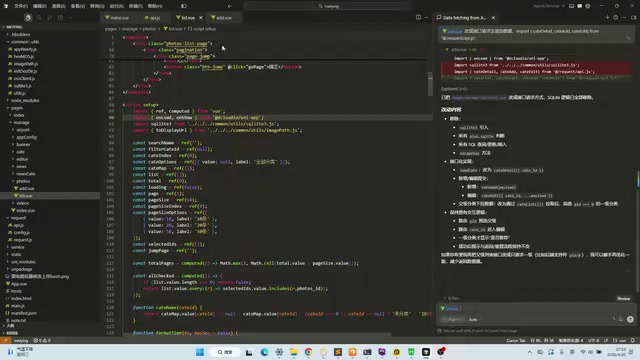The image size is (640, 360).
Task: Open File Explorer from taskbar
Action: 294,352
